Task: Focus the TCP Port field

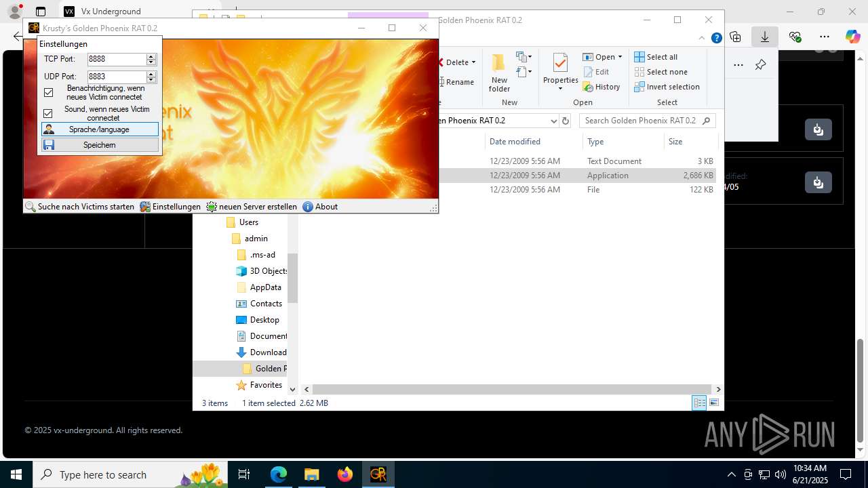Action: (117, 60)
